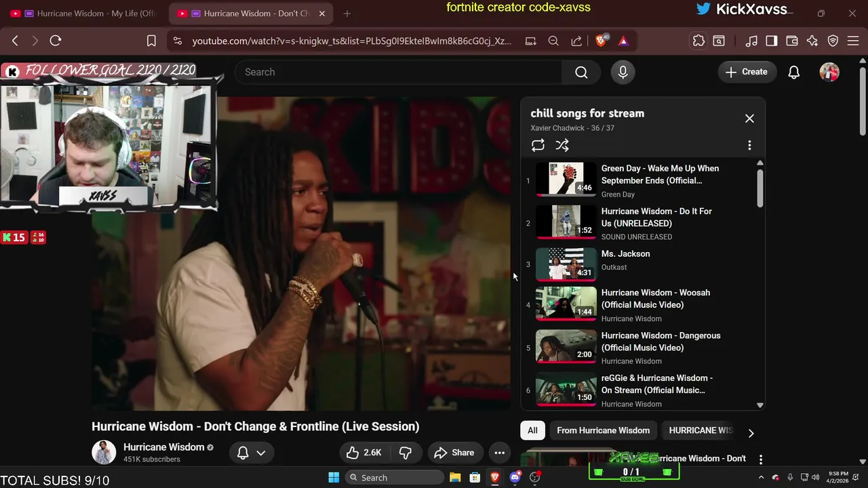
Task: Toggle the browser sidebar panel
Action: [772, 41]
